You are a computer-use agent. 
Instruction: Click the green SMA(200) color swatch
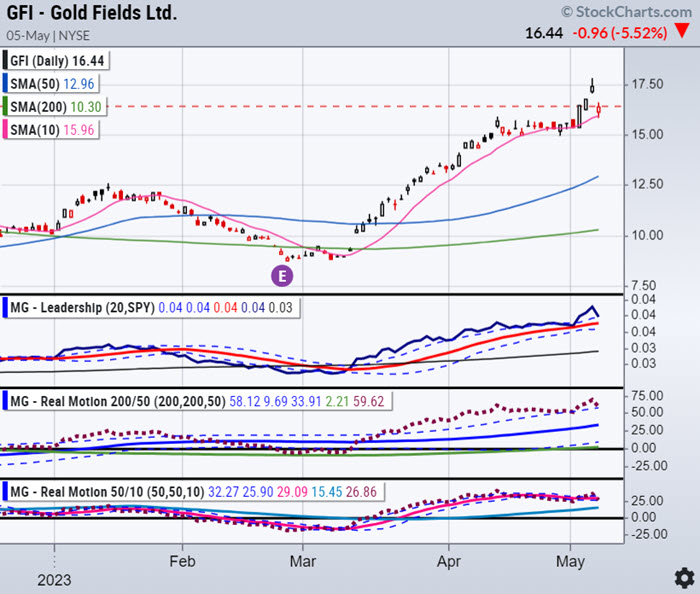tap(8, 105)
